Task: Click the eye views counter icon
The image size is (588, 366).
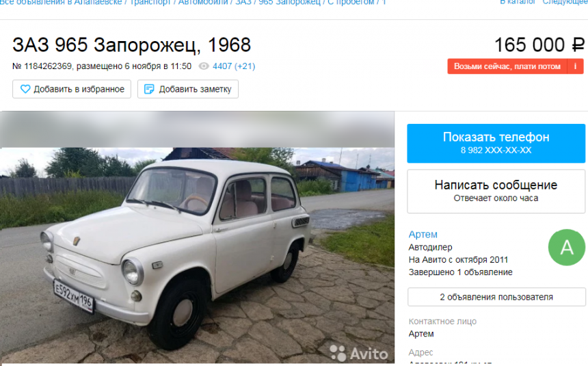Action: click(204, 66)
